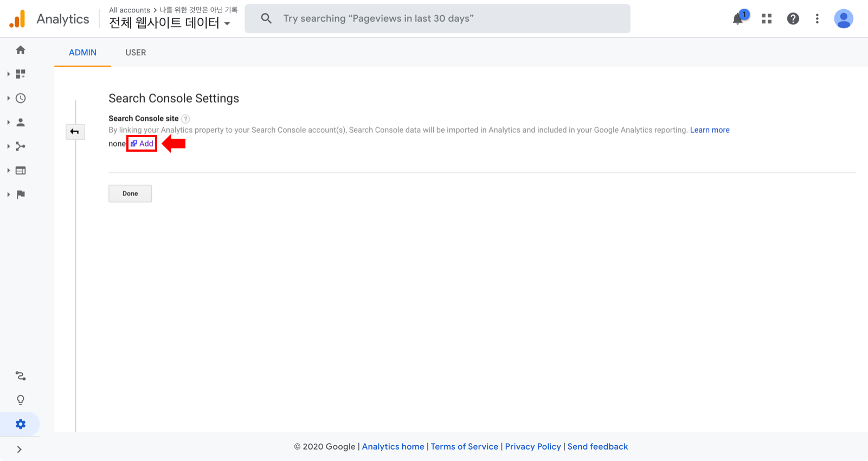Focus the Analytics search field
This screenshot has width=868, height=461.
click(438, 18)
